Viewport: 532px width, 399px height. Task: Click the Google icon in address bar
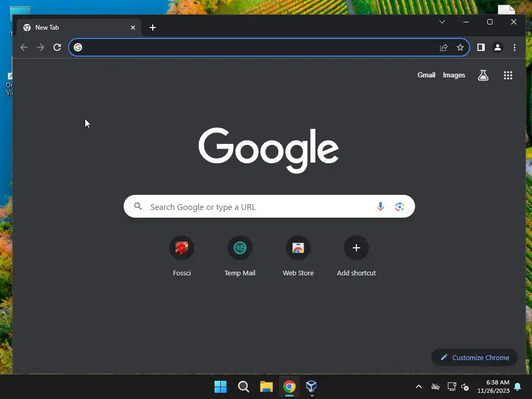[x=78, y=47]
